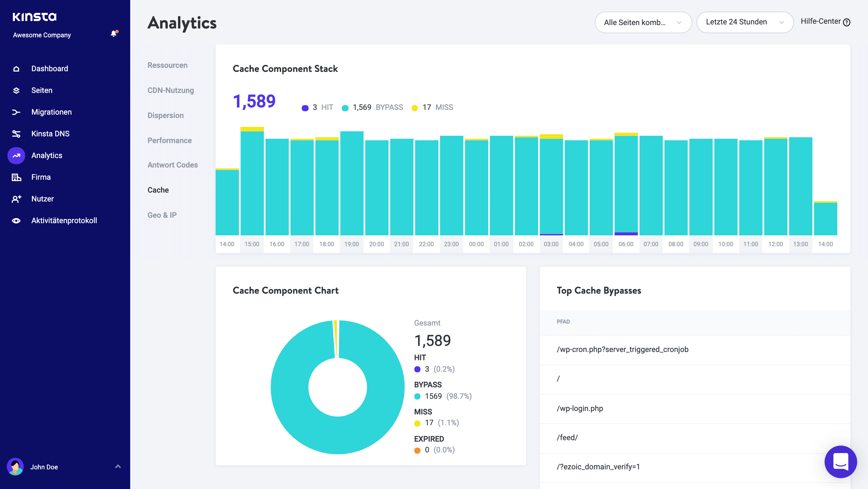
Task: Open the Dashboard section in sidebar
Action: (50, 68)
